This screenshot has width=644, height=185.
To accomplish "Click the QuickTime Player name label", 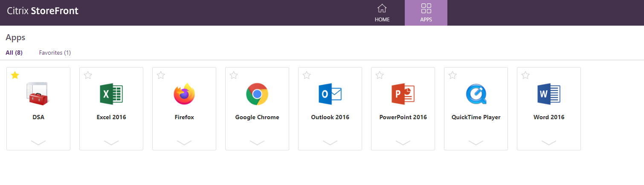I will 476,117.
